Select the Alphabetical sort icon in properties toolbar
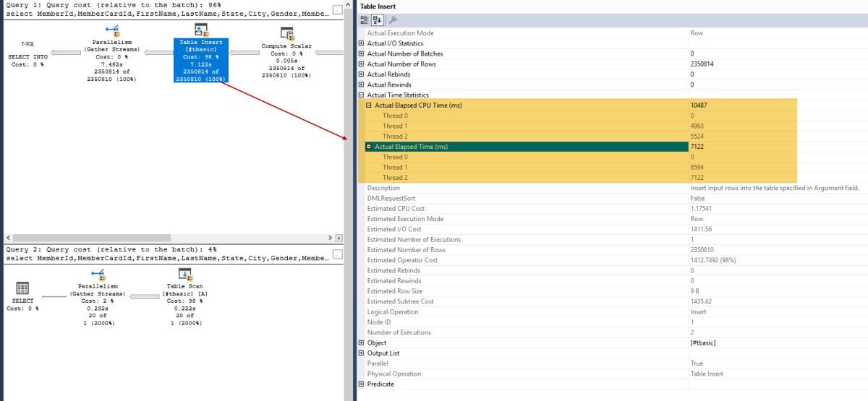This screenshot has height=401, width=868. [377, 20]
